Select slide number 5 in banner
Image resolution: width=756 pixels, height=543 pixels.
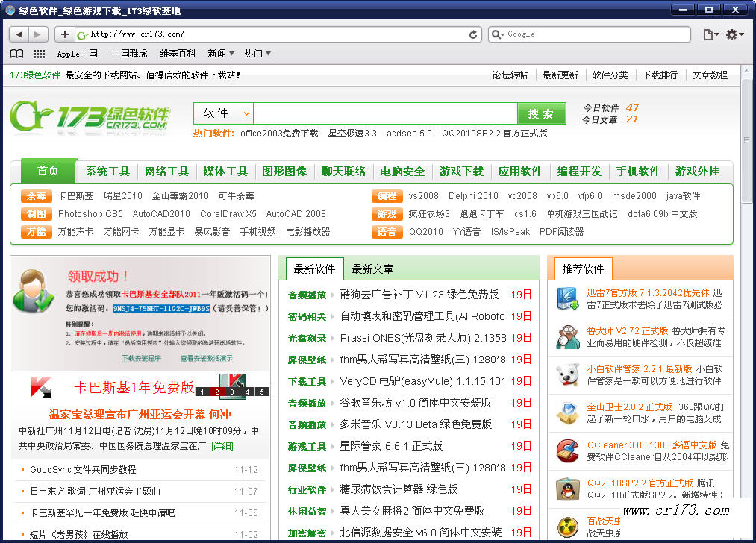point(262,392)
